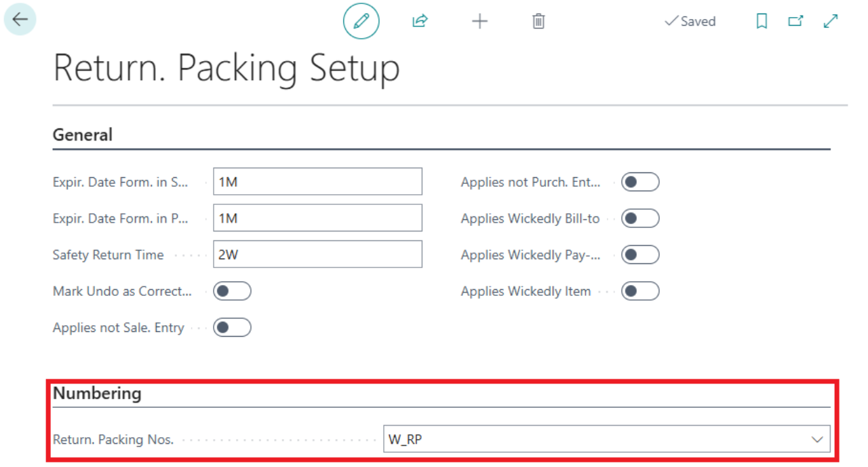Click the New record plus icon
This screenshot has height=467, width=868.
pos(479,21)
